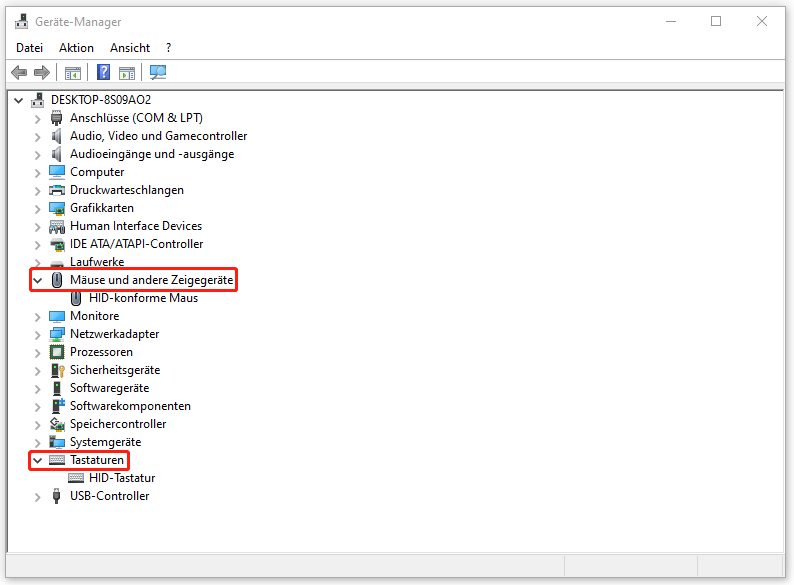794x585 pixels.
Task: Click the Geräte-Manager title bar app icon
Action: (21, 21)
